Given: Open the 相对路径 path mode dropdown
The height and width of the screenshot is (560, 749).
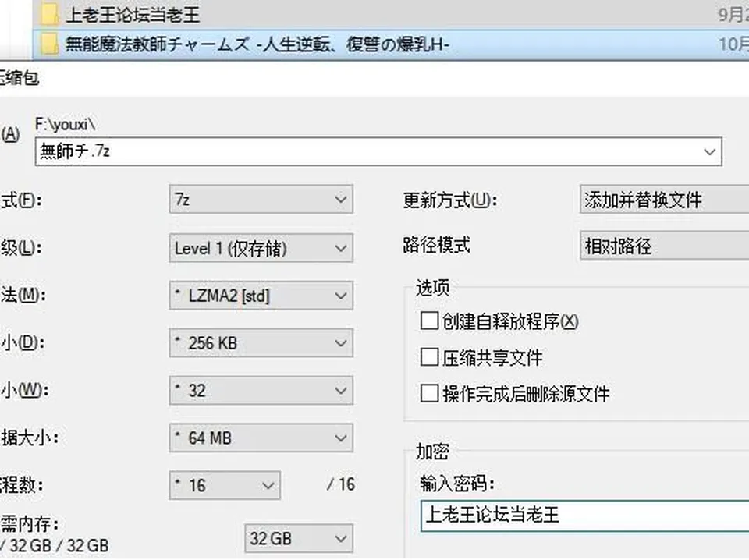Looking at the screenshot, I should tap(665, 246).
